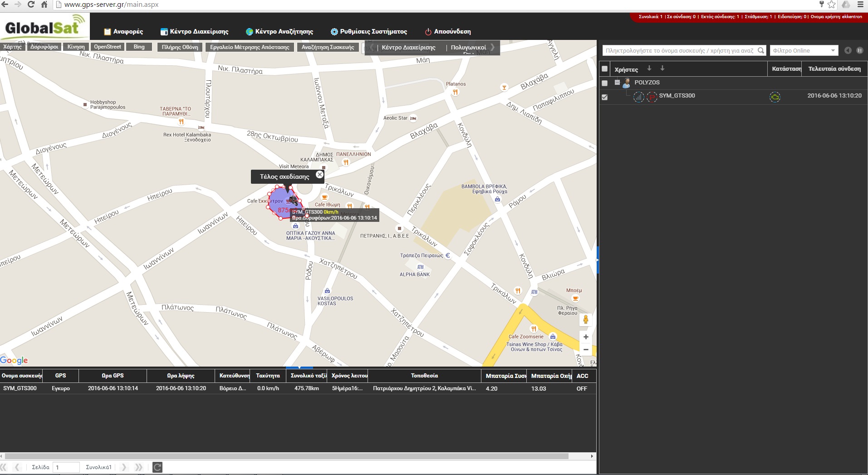The height and width of the screenshot is (475, 868).
Task: Click the refresh icon in the pagination bar
Action: point(157,467)
